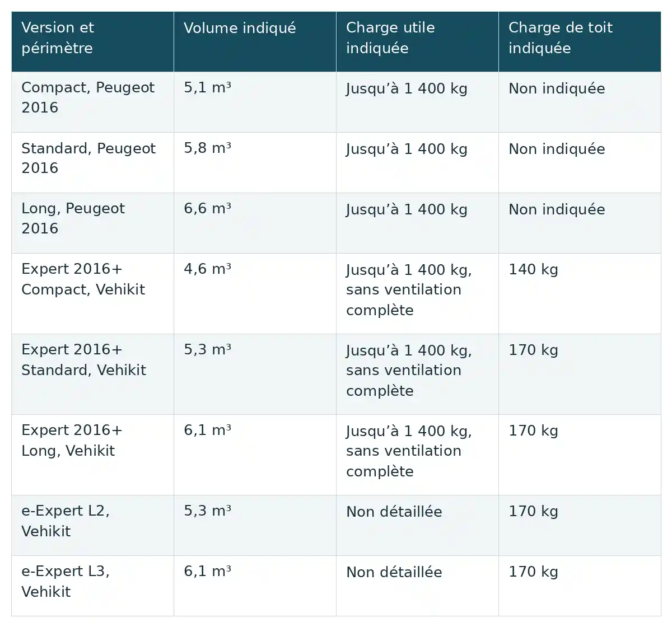Click the '5,1 m³' volume value
Screen dimensions: 672x627
click(x=207, y=88)
